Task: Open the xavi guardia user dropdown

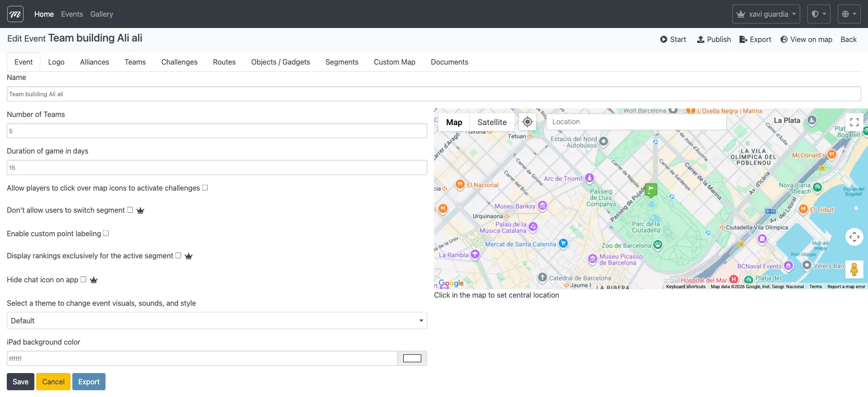Action: coord(766,14)
